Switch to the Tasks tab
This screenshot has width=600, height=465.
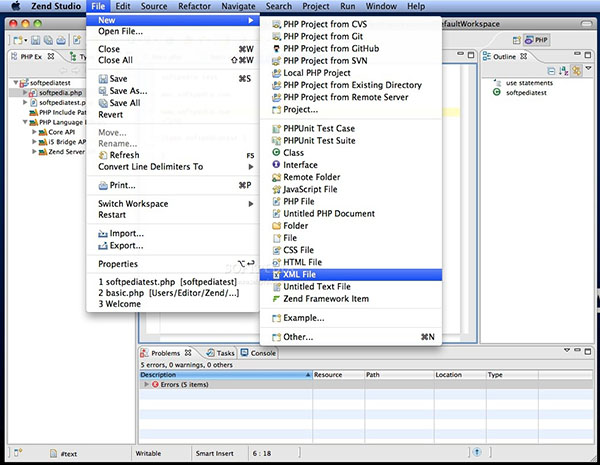(x=221, y=353)
